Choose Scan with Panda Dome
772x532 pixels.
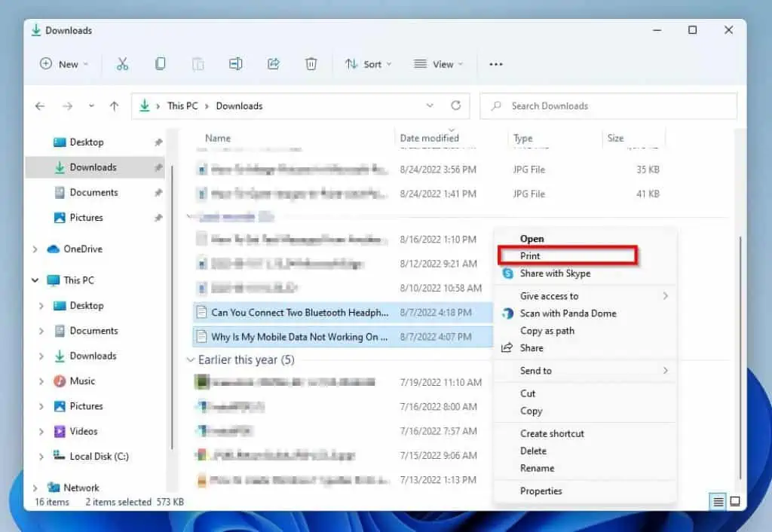[568, 313]
